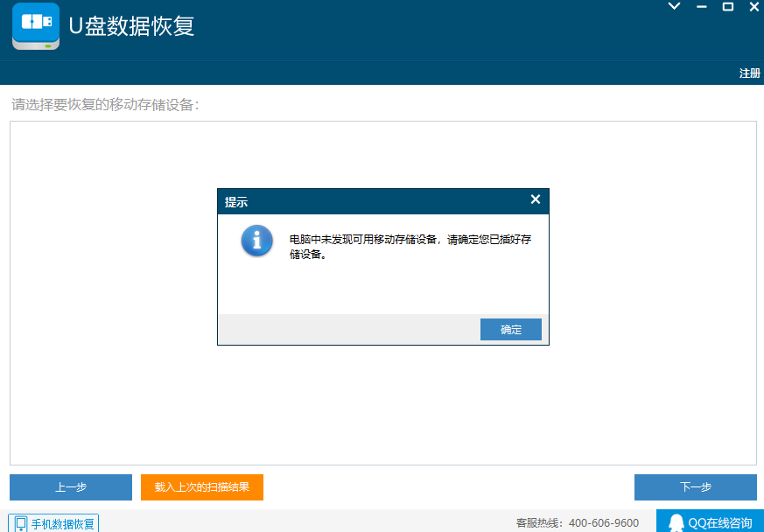764x532 pixels.
Task: Click the 上一步 button
Action: tap(71, 487)
